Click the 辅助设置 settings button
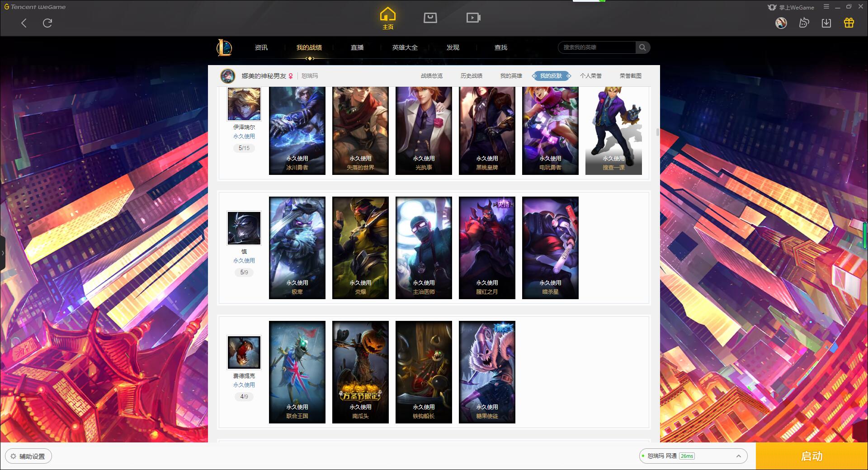Screen dimensions: 868x470 (28, 456)
